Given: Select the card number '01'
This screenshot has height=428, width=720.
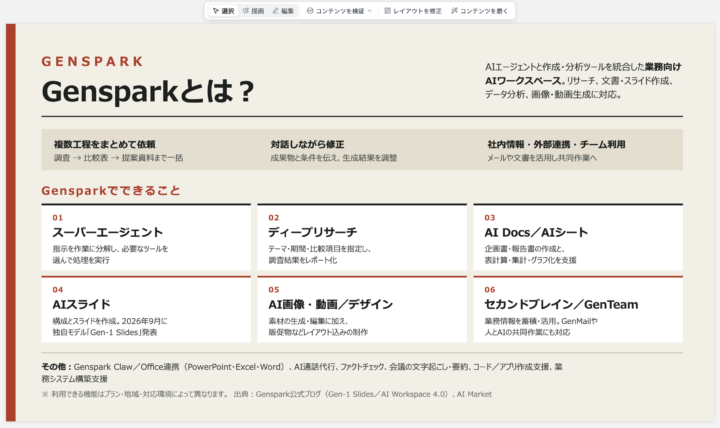Looking at the screenshot, I should 57,218.
